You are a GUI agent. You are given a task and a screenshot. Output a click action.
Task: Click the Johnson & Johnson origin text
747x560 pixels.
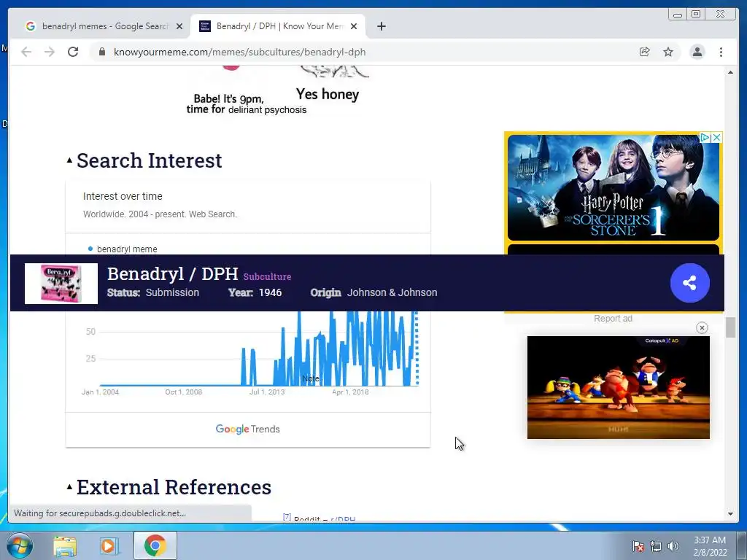tap(392, 292)
